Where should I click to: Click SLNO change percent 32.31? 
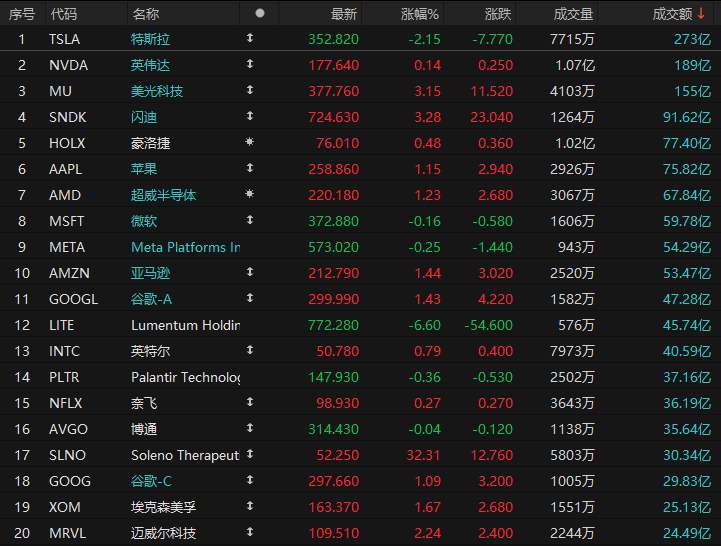point(423,455)
